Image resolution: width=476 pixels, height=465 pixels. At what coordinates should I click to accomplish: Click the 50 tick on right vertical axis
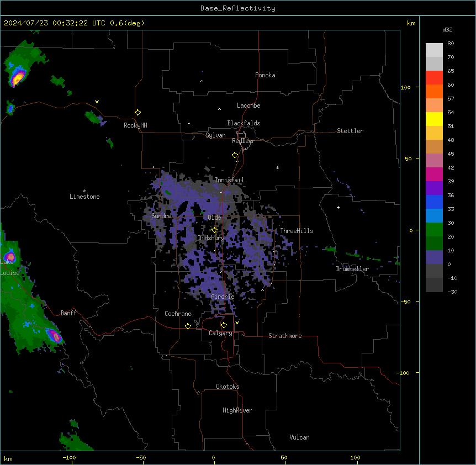(x=408, y=158)
